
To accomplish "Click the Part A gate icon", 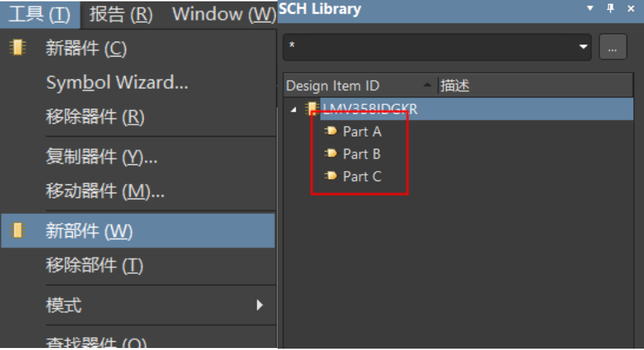I will (x=331, y=131).
